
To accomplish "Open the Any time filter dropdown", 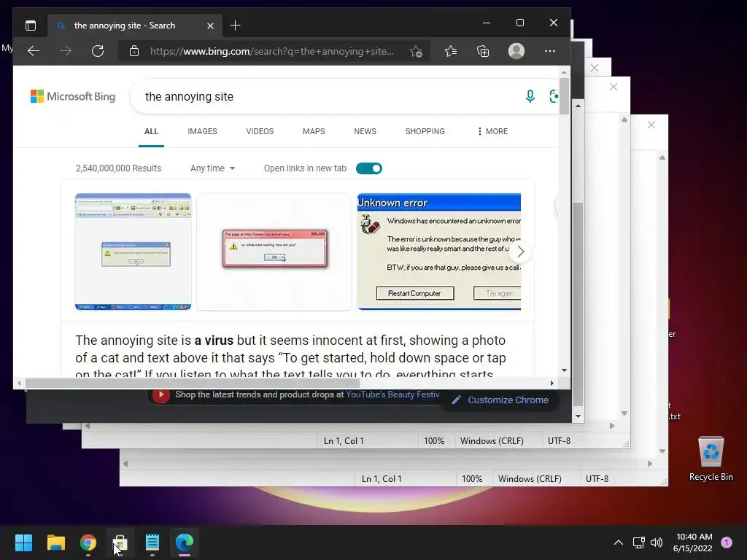I will (212, 168).
